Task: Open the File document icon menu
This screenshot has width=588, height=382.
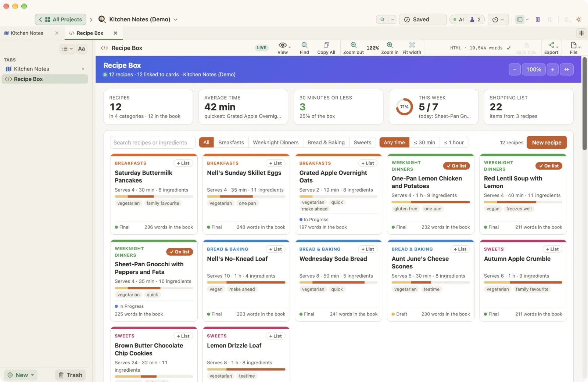Action: 574,45
